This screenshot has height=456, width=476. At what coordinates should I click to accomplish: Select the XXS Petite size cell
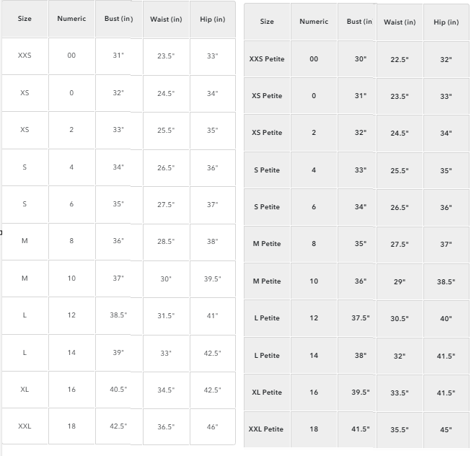pyautogui.click(x=267, y=59)
